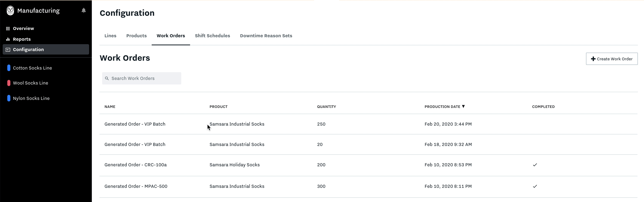The image size is (644, 202).
Task: Open Generated Order - MPAC-500
Action: pyautogui.click(x=136, y=186)
